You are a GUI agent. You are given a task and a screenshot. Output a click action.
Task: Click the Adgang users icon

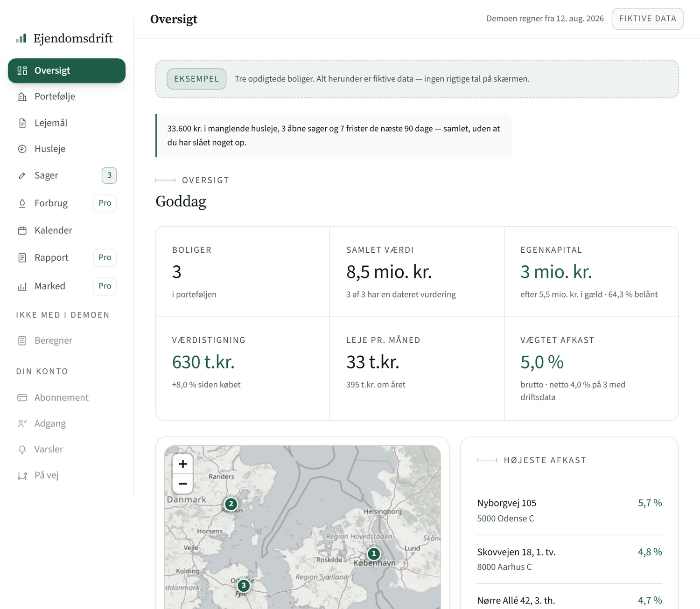22,424
